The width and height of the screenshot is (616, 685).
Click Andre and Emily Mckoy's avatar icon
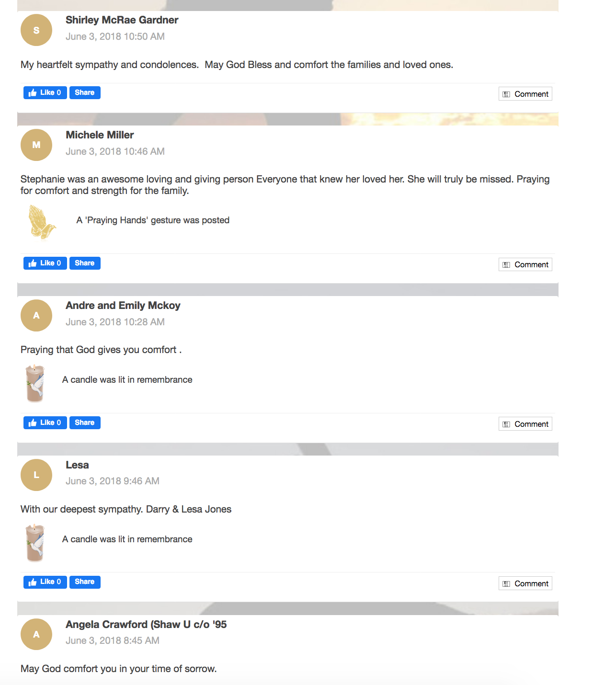36,315
